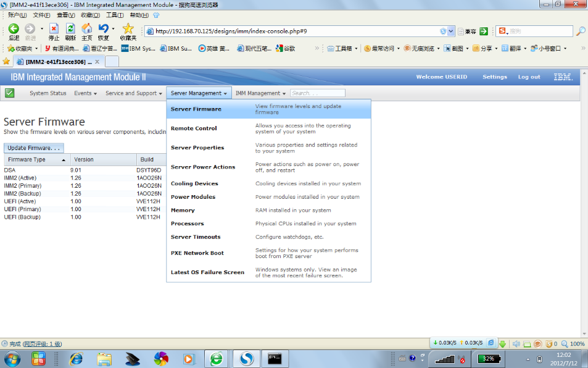
Task: Select Power Modules menu entry
Action: (268, 197)
